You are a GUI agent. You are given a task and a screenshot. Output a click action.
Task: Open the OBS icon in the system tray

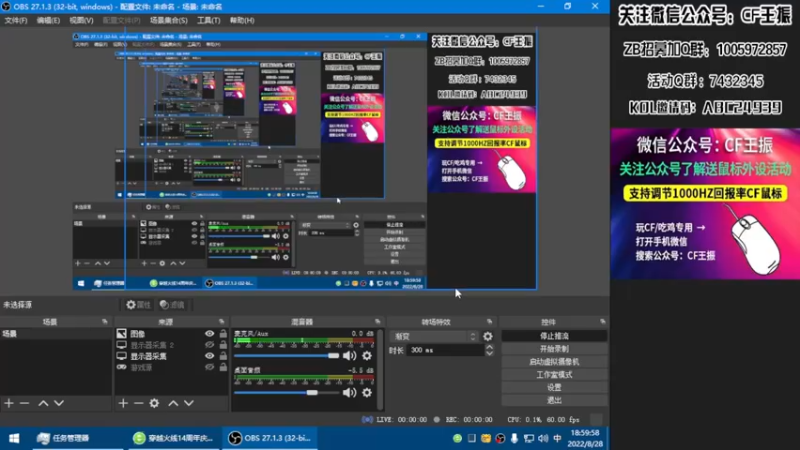pos(500,438)
